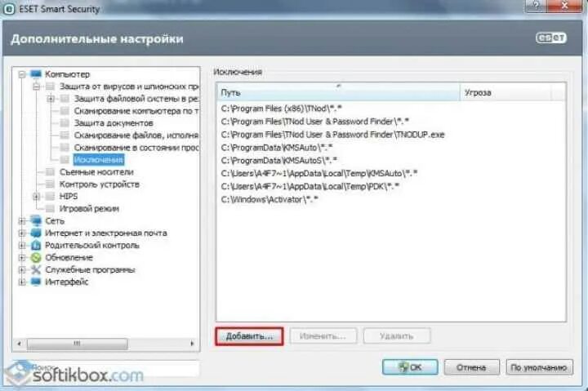Screen dimensions: 588x391
Task: Click the Интерфейс icon in tree
Action: point(36,282)
